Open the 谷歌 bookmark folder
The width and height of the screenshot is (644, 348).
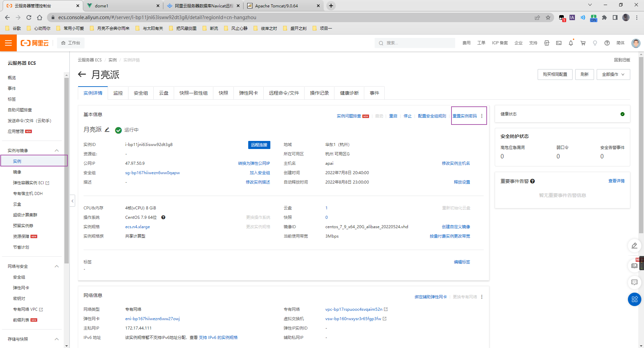(13, 29)
